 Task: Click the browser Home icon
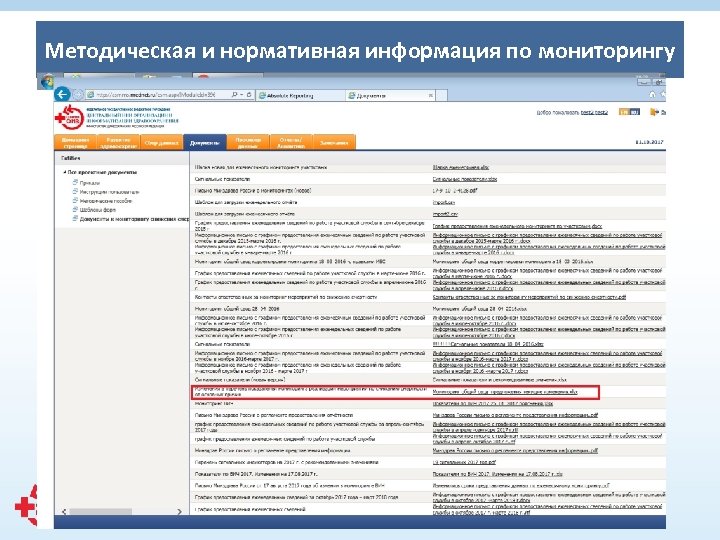652,94
